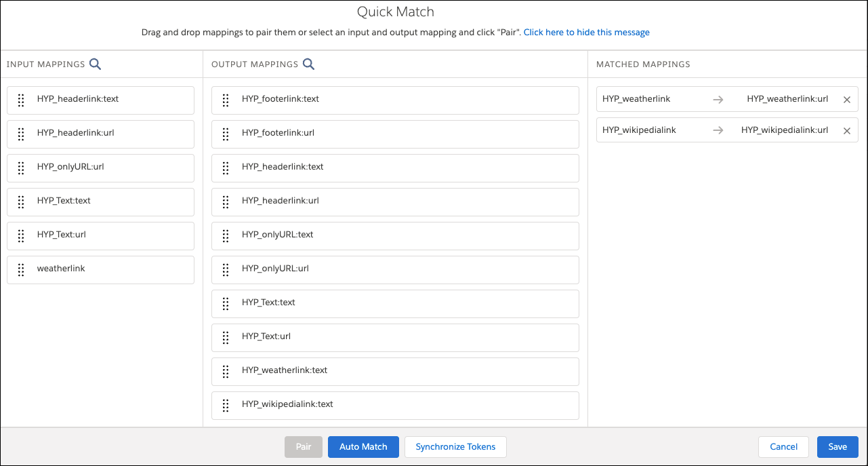The width and height of the screenshot is (868, 466).
Task: Click the drag handle on HYP_headerlink:text input
Action: coord(21,100)
